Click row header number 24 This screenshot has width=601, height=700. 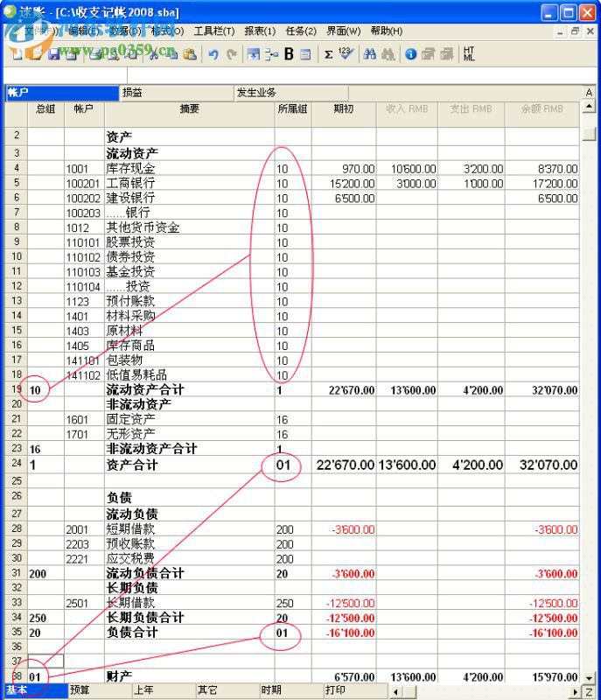click(17, 464)
